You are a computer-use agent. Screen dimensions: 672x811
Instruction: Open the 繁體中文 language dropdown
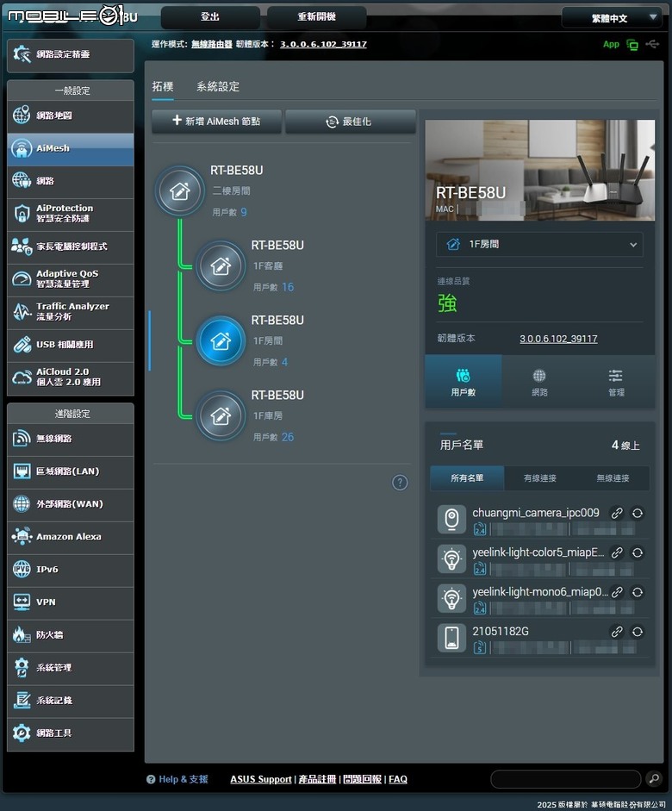(x=612, y=18)
